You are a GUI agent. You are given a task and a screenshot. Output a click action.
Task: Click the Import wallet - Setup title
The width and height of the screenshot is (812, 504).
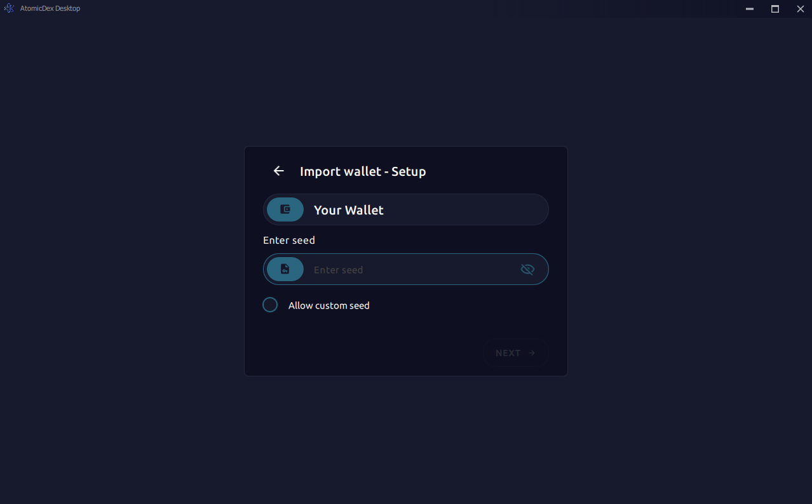363,171
